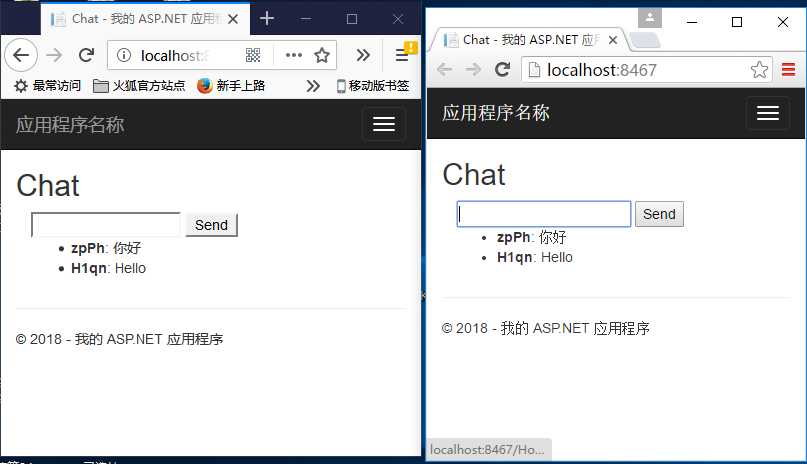Click the Chat heading in Firefox
This screenshot has height=464, width=807.
[x=48, y=185]
